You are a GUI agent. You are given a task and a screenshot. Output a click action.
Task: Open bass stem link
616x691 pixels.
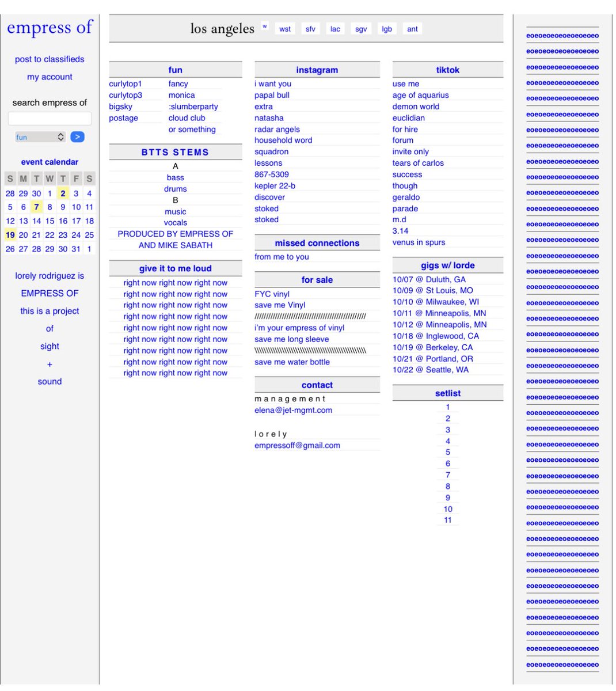176,178
